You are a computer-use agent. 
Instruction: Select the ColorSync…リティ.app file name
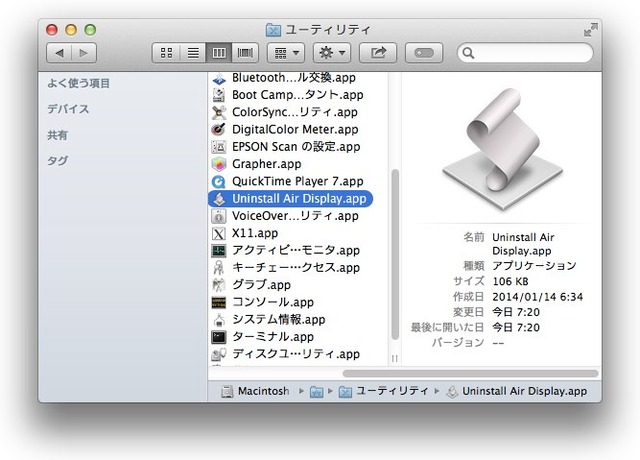(x=295, y=112)
